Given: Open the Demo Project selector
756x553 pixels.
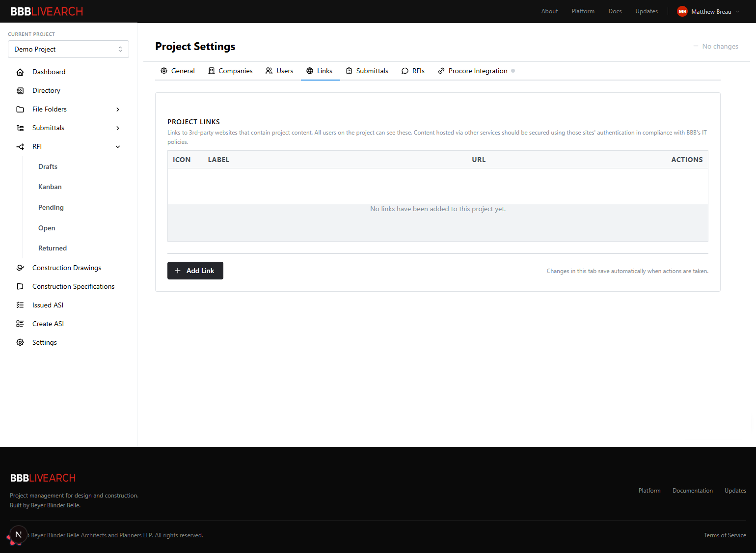Looking at the screenshot, I should tap(68, 49).
